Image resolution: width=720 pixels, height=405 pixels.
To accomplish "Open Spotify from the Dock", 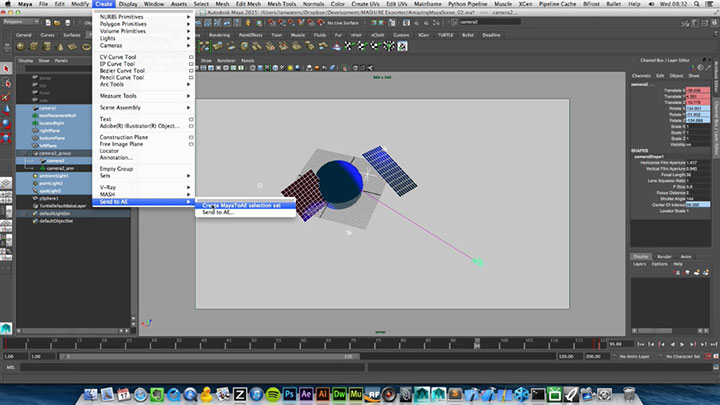I will (273, 394).
